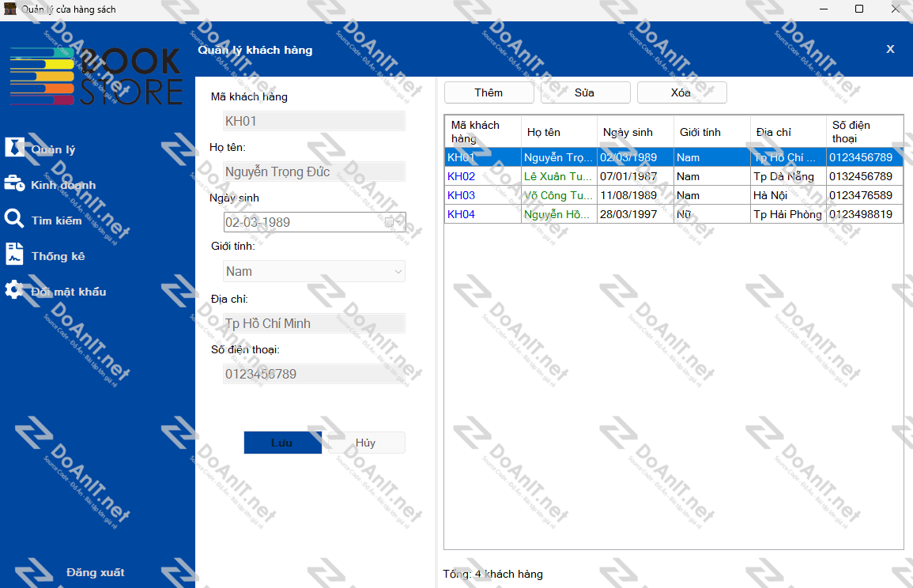Click birth date 07/01/1987
This screenshot has width=913, height=588.
click(x=636, y=176)
